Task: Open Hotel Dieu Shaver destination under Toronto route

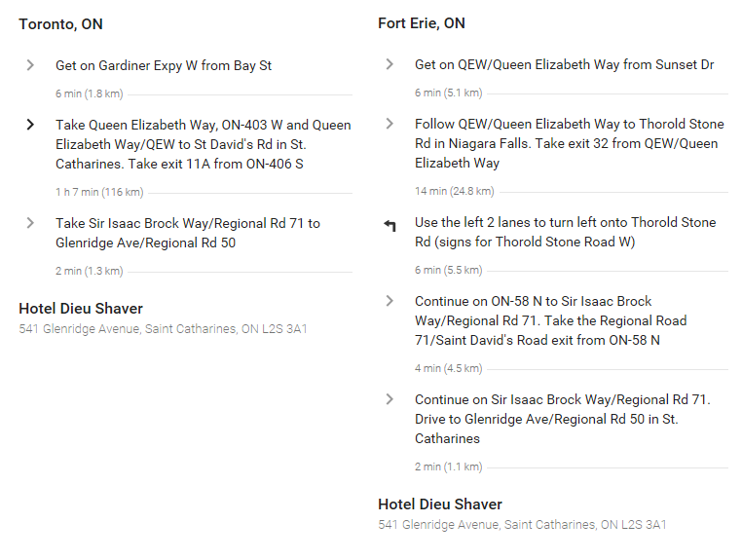Action: click(x=81, y=309)
